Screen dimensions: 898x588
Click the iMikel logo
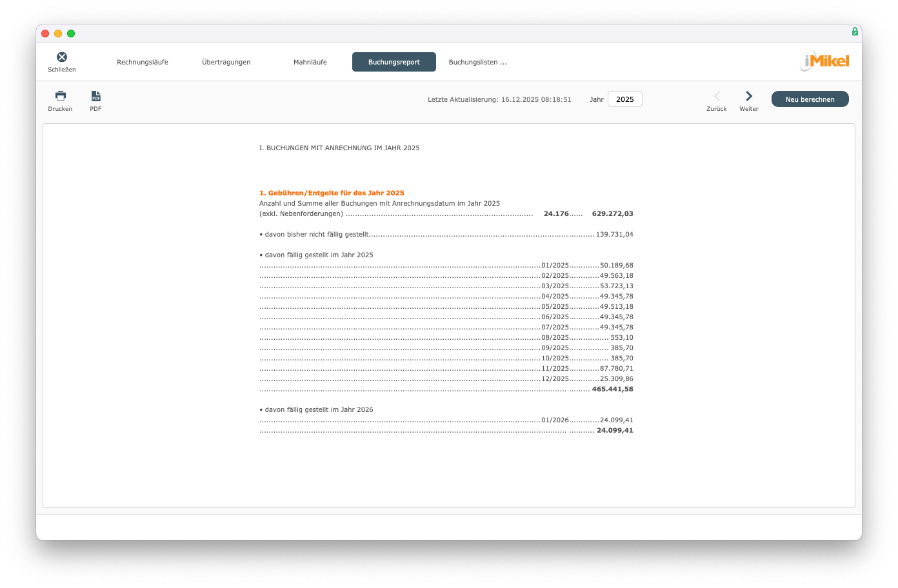825,61
